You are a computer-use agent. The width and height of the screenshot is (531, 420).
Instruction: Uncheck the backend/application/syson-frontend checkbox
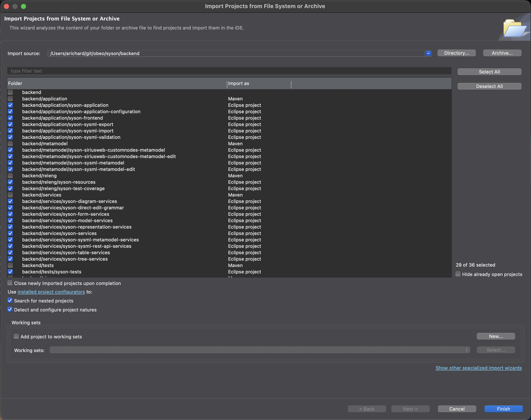click(x=10, y=118)
